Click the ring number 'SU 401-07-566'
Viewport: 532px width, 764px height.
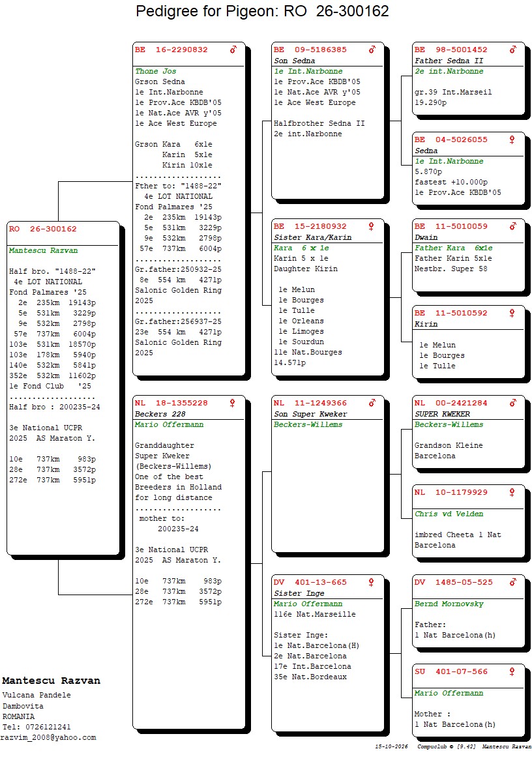(451, 671)
